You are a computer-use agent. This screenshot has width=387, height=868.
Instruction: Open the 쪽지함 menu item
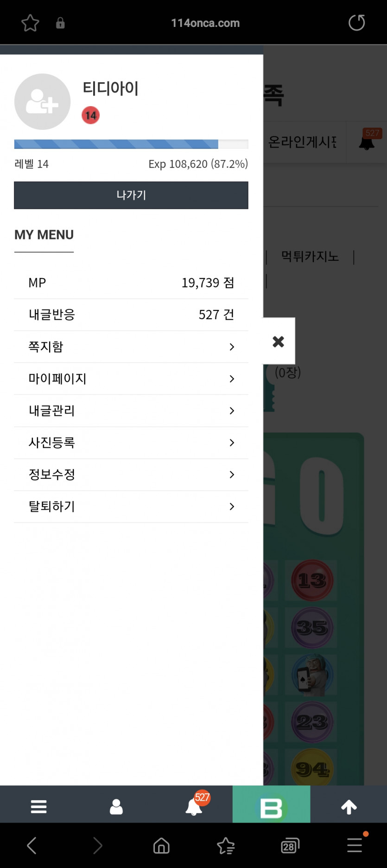131,347
